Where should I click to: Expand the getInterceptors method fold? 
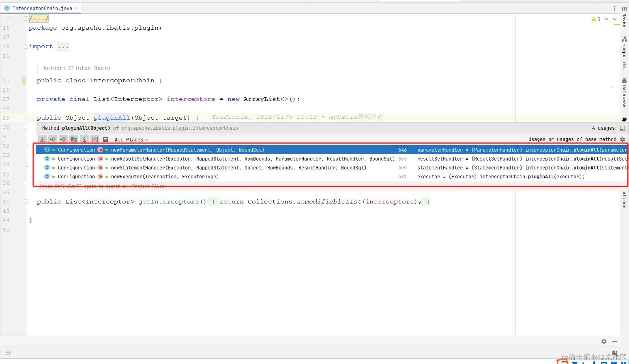pyautogui.click(x=26, y=201)
